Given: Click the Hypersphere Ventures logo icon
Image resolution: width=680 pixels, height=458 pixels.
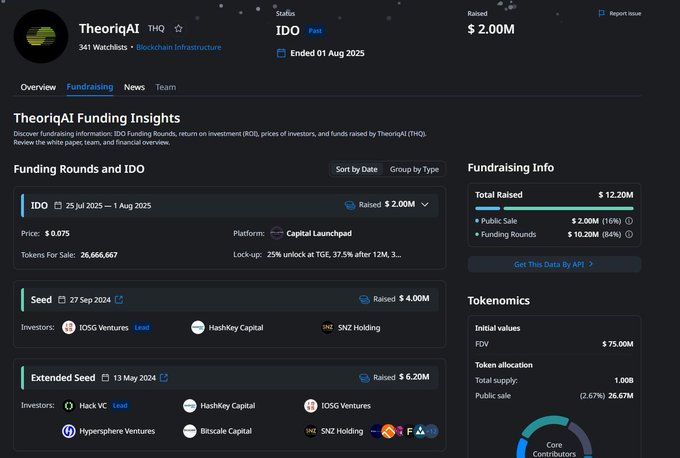Looking at the screenshot, I should pyautogui.click(x=69, y=431).
